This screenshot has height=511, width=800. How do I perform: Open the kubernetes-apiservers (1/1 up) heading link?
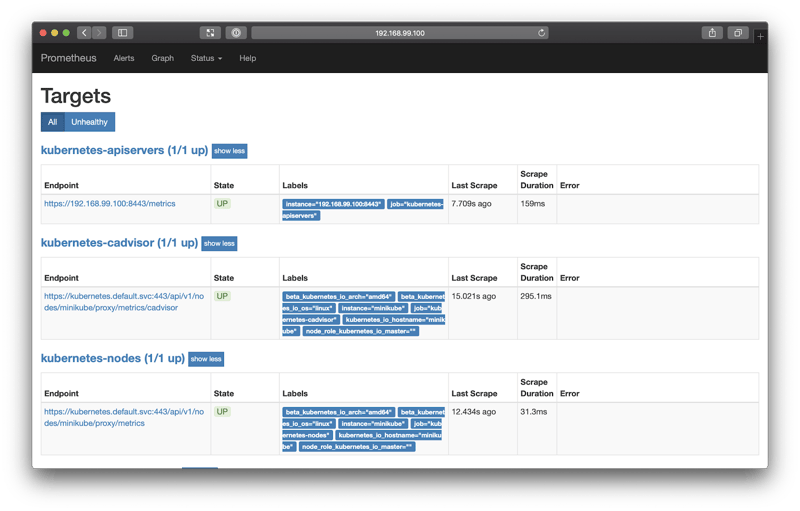coord(124,150)
